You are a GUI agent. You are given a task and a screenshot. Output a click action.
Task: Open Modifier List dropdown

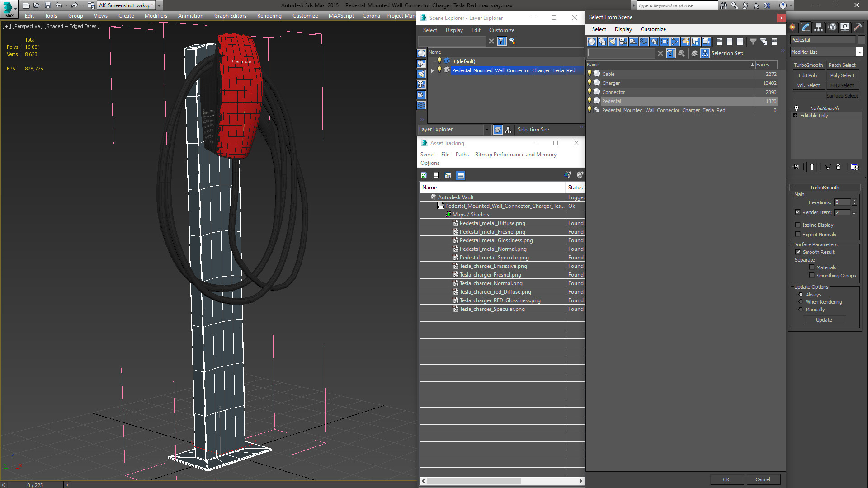pos(859,52)
